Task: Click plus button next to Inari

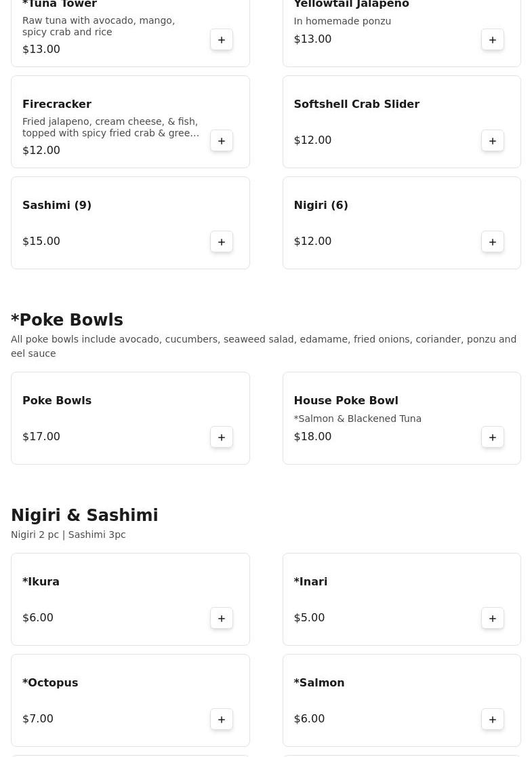Action: tap(493, 619)
